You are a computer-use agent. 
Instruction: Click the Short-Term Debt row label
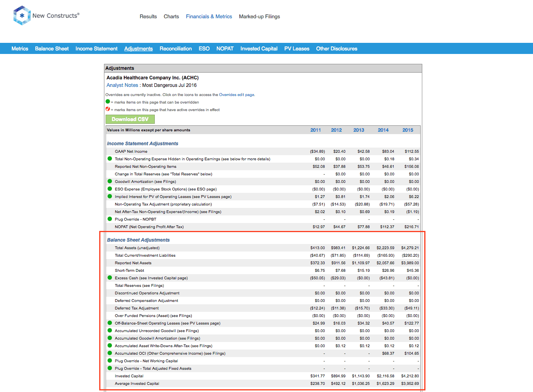click(x=129, y=271)
